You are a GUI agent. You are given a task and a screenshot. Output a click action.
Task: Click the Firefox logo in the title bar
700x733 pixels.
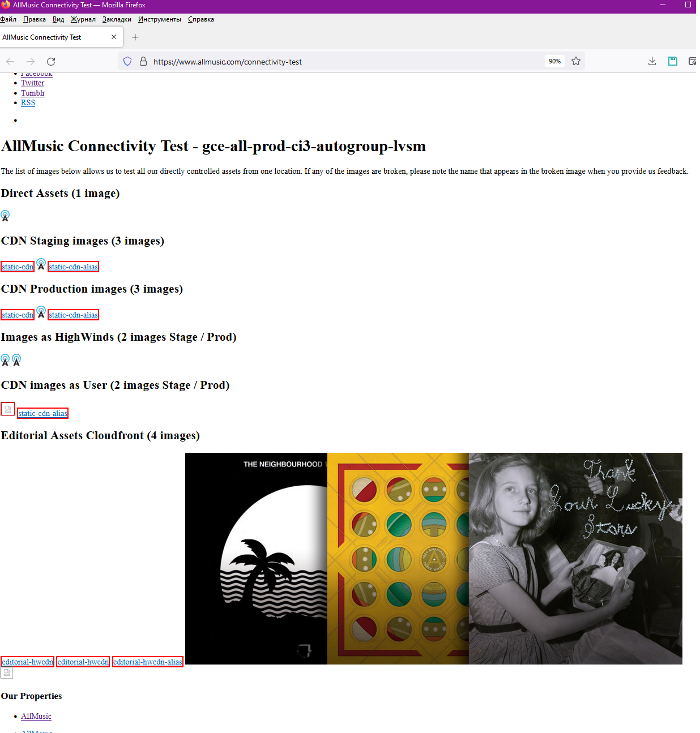click(6, 5)
